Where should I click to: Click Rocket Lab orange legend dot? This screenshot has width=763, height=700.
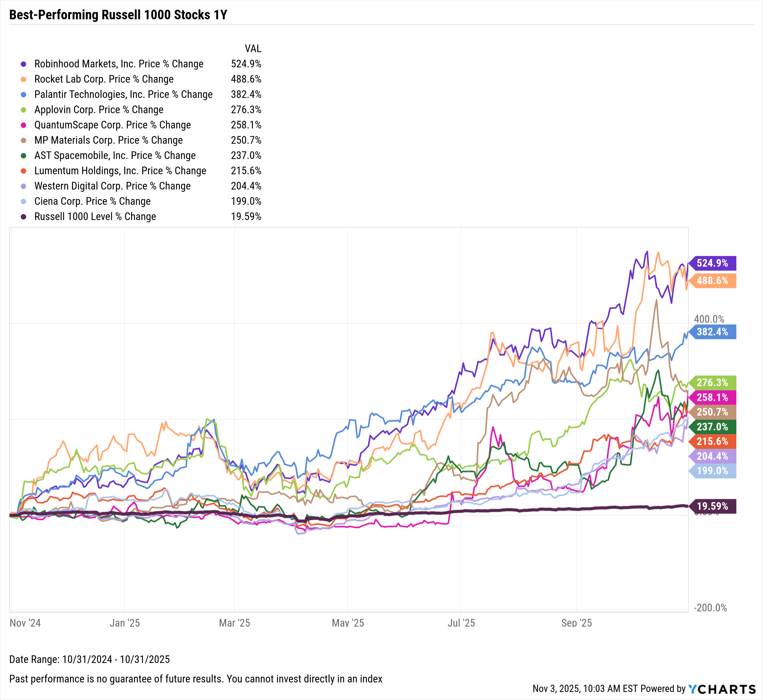pos(24,79)
